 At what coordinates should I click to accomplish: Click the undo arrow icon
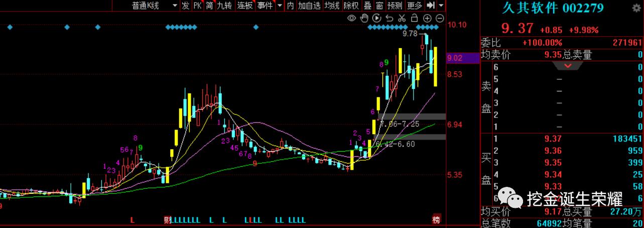390,18
